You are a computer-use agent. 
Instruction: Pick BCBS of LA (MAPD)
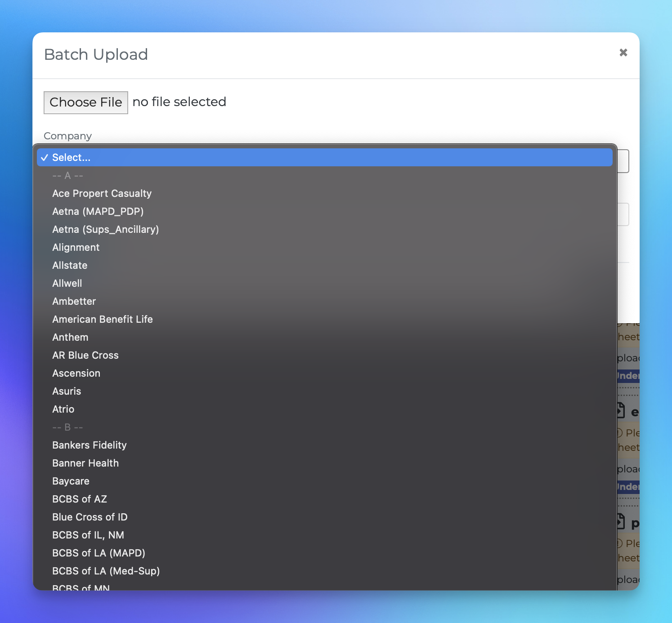tap(325, 553)
